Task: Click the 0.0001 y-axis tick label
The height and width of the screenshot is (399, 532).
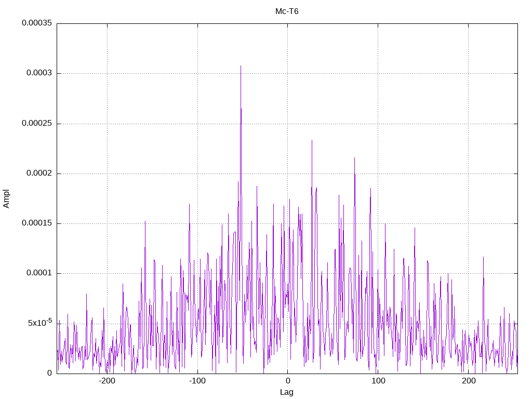Action: (x=39, y=273)
